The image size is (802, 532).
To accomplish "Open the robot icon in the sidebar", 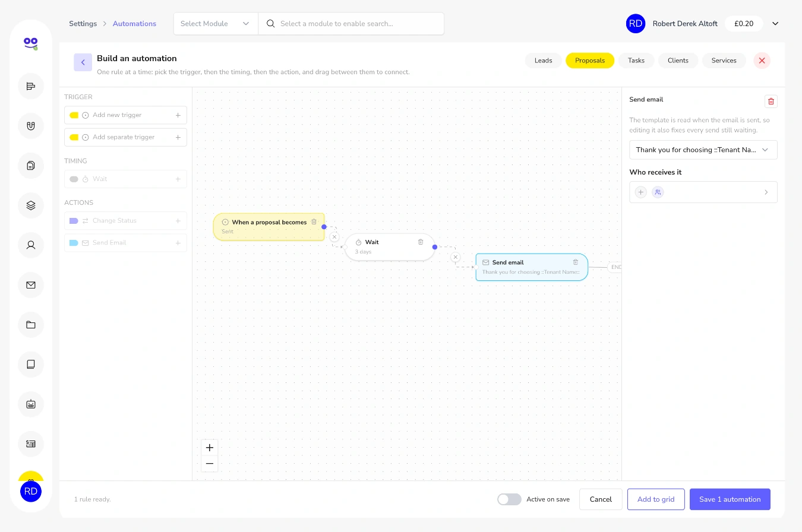I will click(x=31, y=404).
